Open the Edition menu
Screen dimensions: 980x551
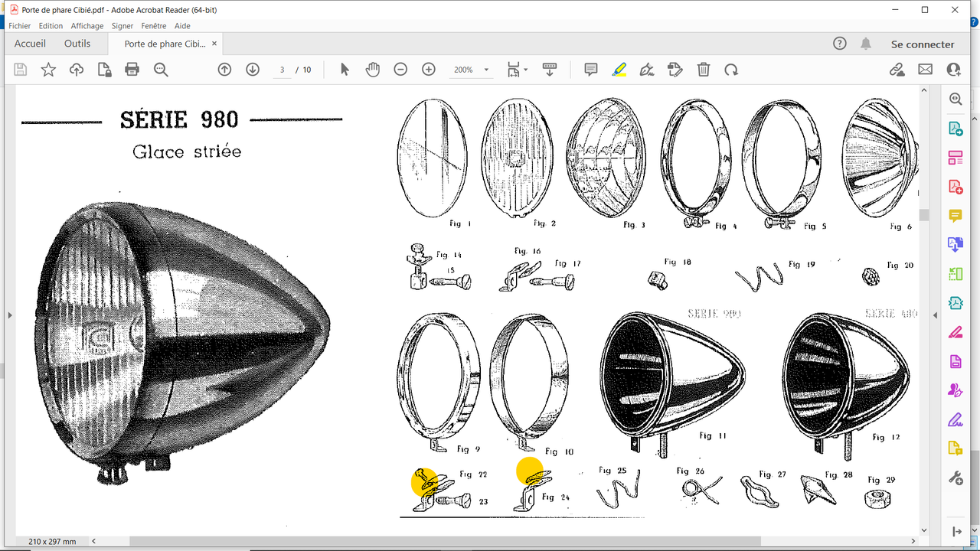51,26
